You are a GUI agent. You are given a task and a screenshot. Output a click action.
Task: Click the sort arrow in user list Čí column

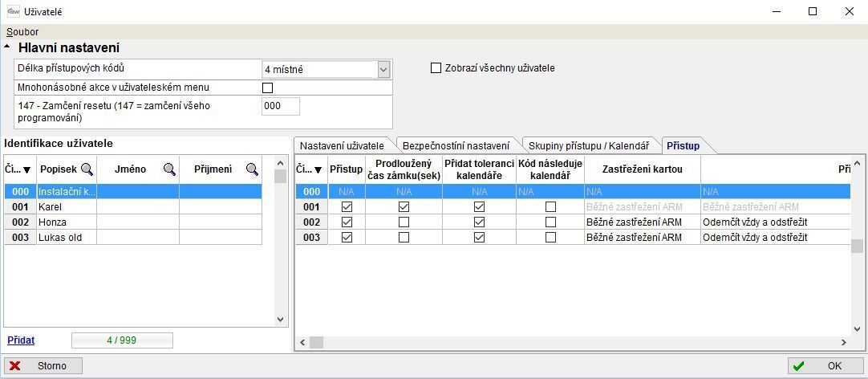click(x=26, y=169)
